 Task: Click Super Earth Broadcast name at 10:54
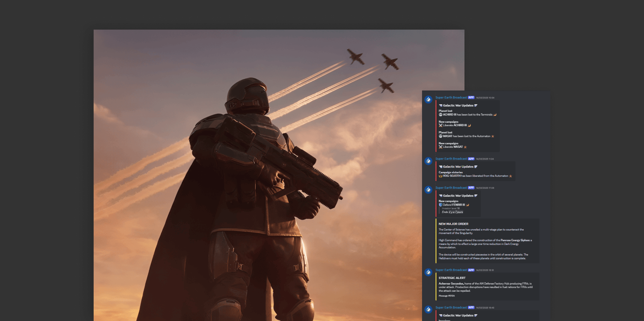[x=451, y=98]
